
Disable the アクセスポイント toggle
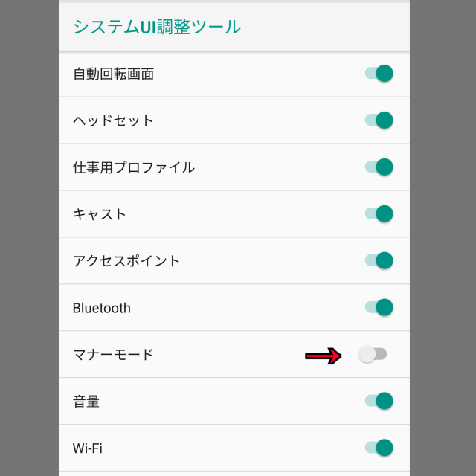379,261
